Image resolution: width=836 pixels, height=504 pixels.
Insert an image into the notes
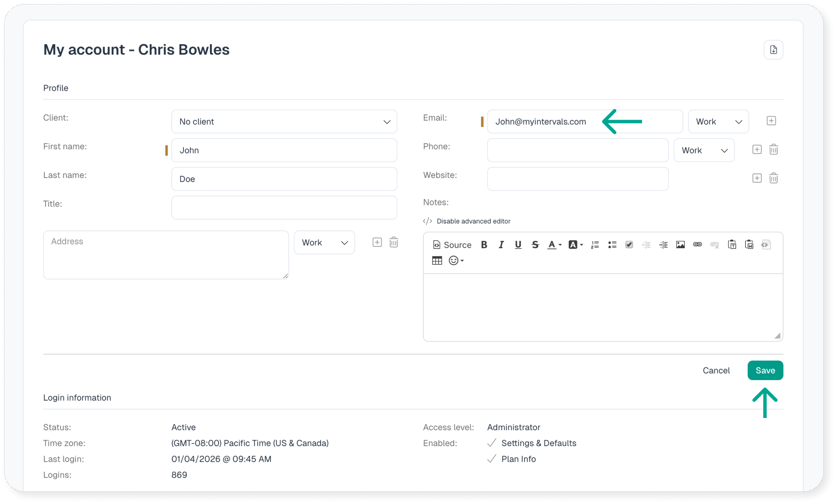click(x=680, y=245)
